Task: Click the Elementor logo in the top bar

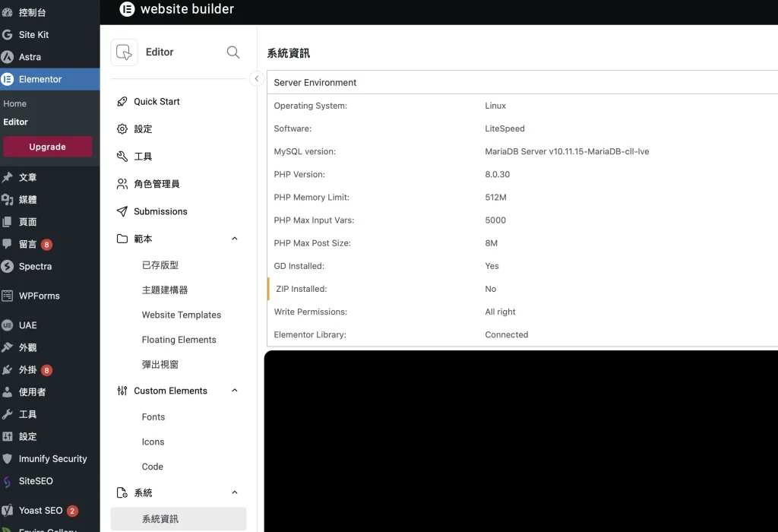Action: coord(126,10)
